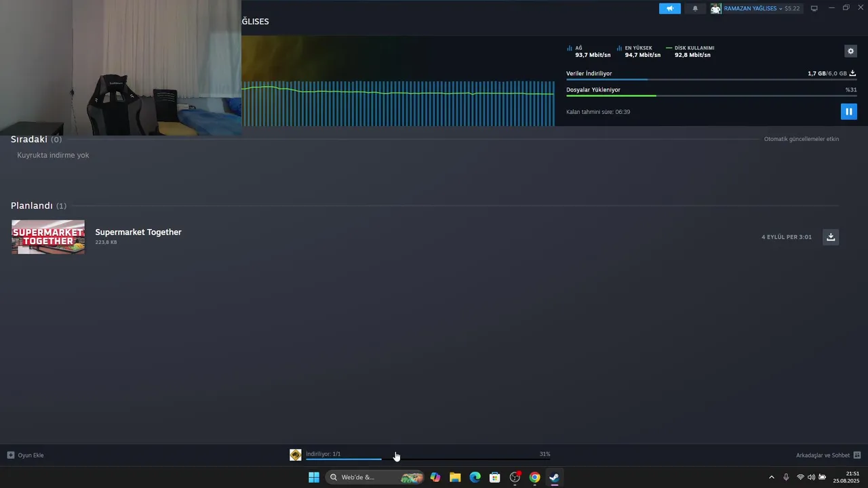
Task: Open the bell notifications icon
Action: click(x=695, y=8)
